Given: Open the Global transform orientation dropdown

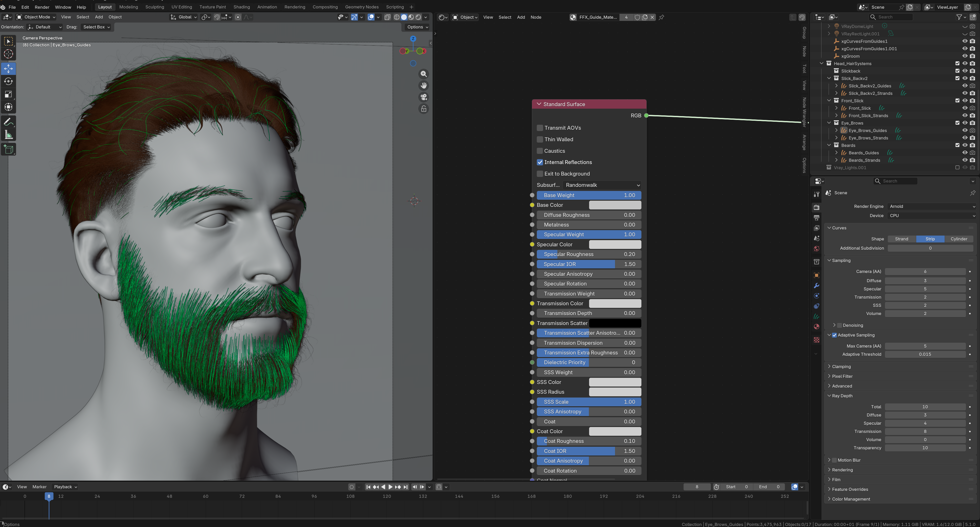Looking at the screenshot, I should click(x=184, y=17).
